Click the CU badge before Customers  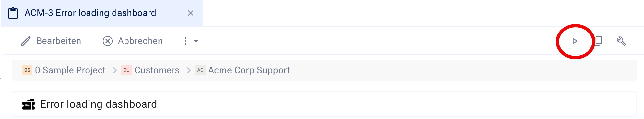(126, 70)
